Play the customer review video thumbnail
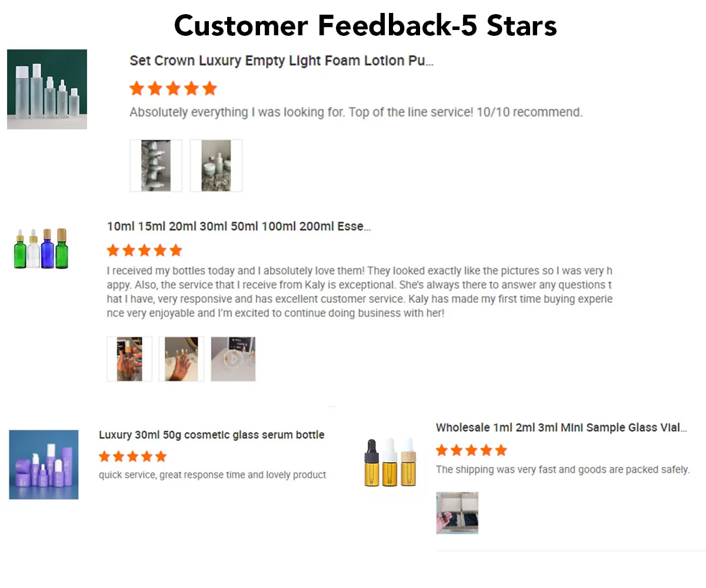The image size is (706, 588). pyautogui.click(x=233, y=359)
